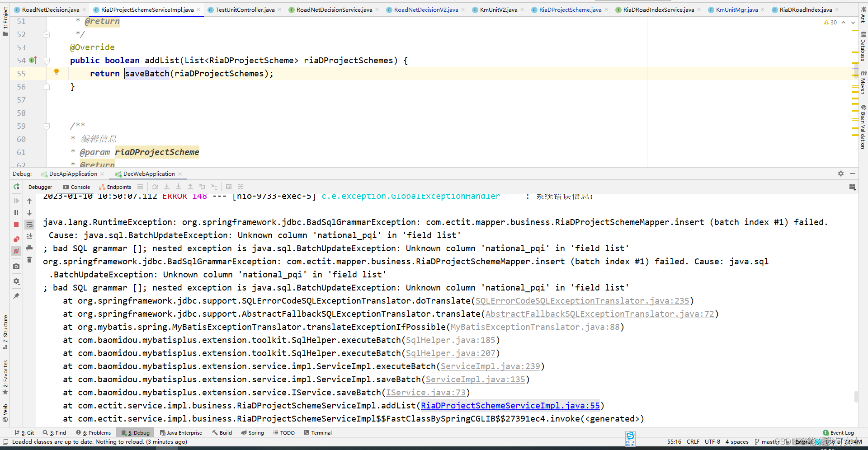The height and width of the screenshot is (450, 868).
Task: Click restore layout icon in debug panel
Action: 852,187
